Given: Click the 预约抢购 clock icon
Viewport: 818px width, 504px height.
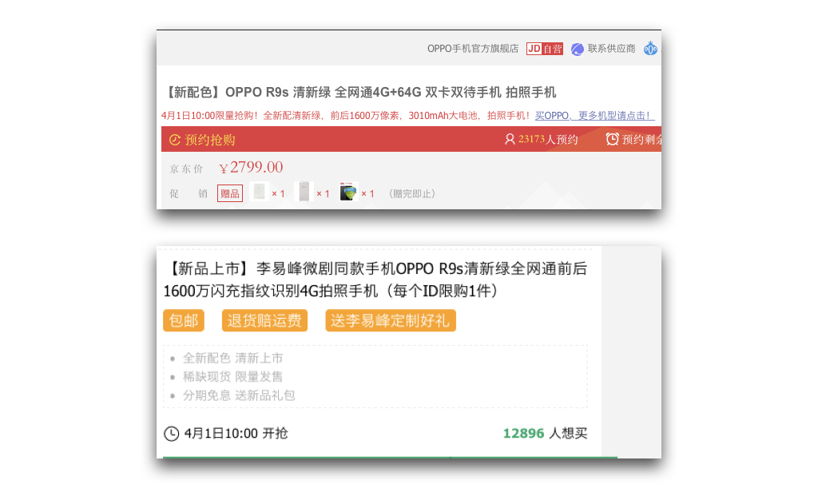Looking at the screenshot, I should [x=175, y=140].
